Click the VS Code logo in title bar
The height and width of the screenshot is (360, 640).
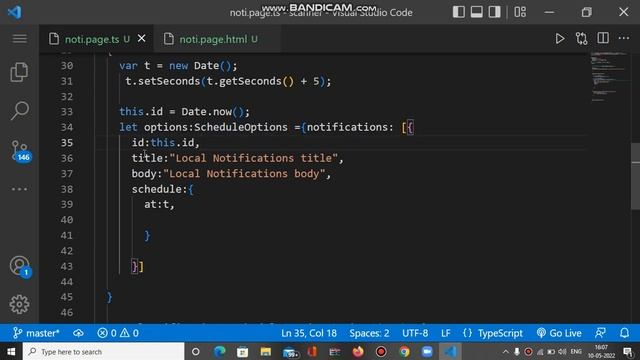(x=14, y=12)
